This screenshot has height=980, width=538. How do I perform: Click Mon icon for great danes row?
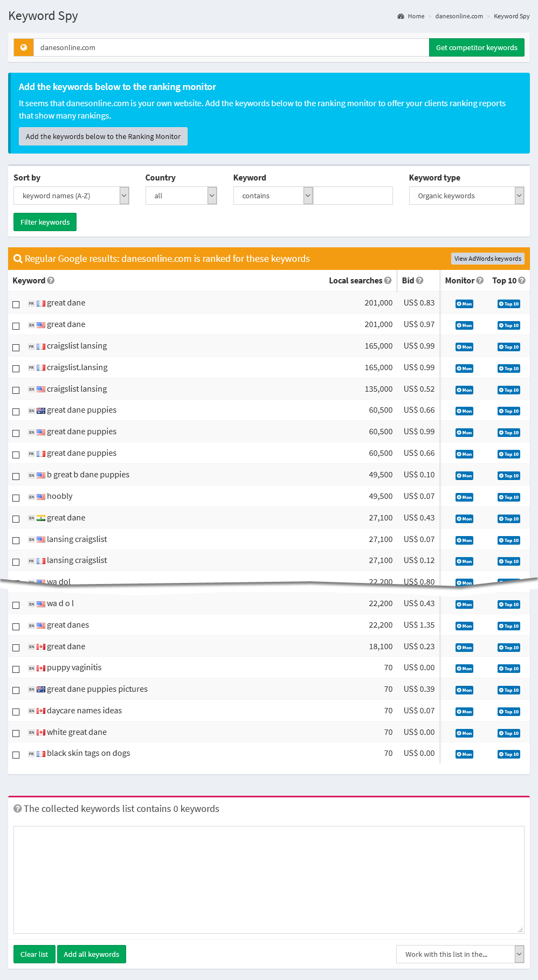click(464, 626)
